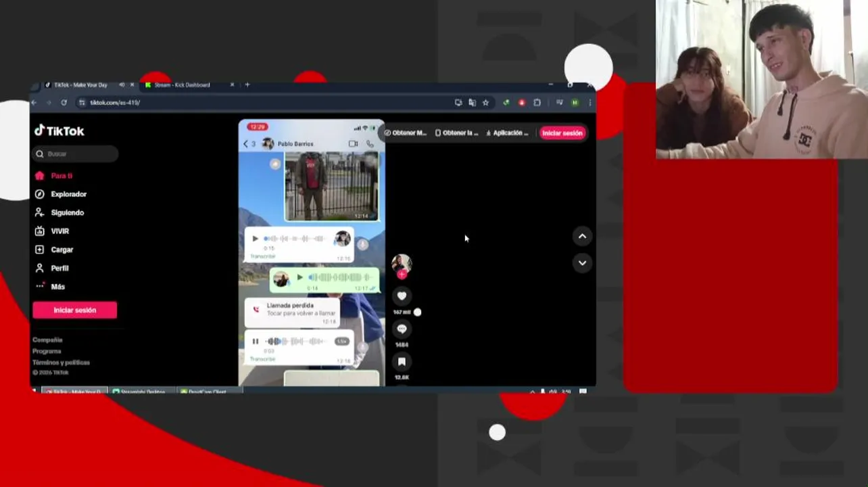Click the sidebar Iniciar sesión button
Image resolution: width=868 pixels, height=487 pixels.
point(74,310)
